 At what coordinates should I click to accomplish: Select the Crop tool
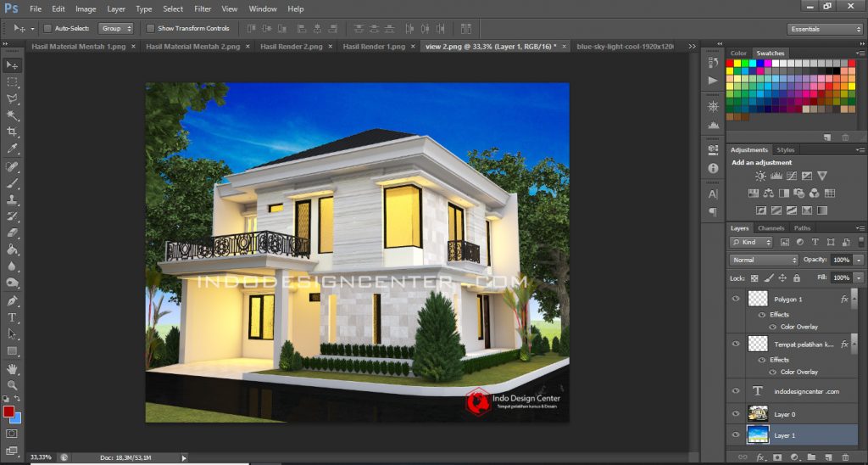point(12,132)
